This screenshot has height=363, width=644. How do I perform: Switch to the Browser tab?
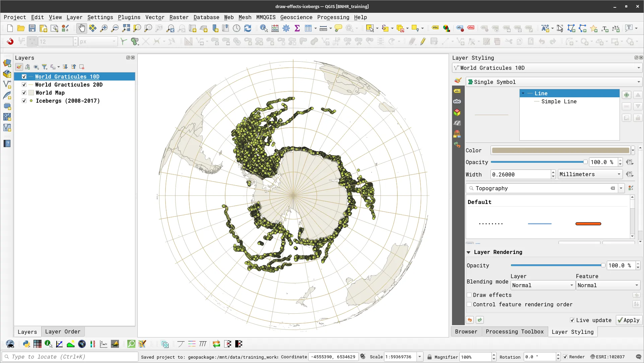466,331
